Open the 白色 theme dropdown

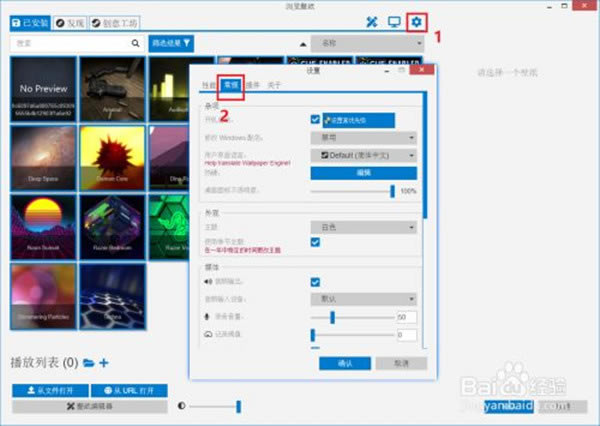pyautogui.click(x=362, y=227)
